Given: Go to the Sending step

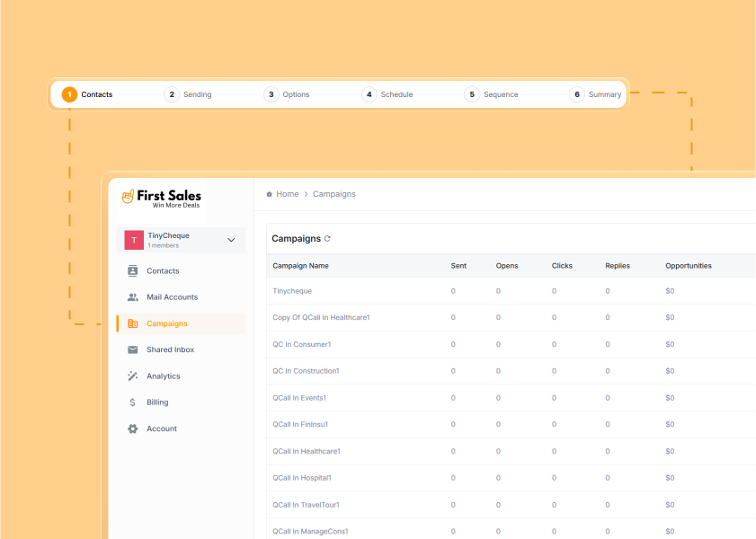Looking at the screenshot, I should pyautogui.click(x=197, y=94).
